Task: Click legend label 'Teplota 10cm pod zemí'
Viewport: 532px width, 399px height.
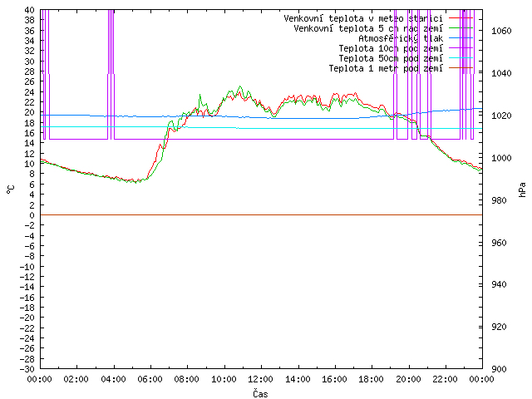Action: [391, 48]
